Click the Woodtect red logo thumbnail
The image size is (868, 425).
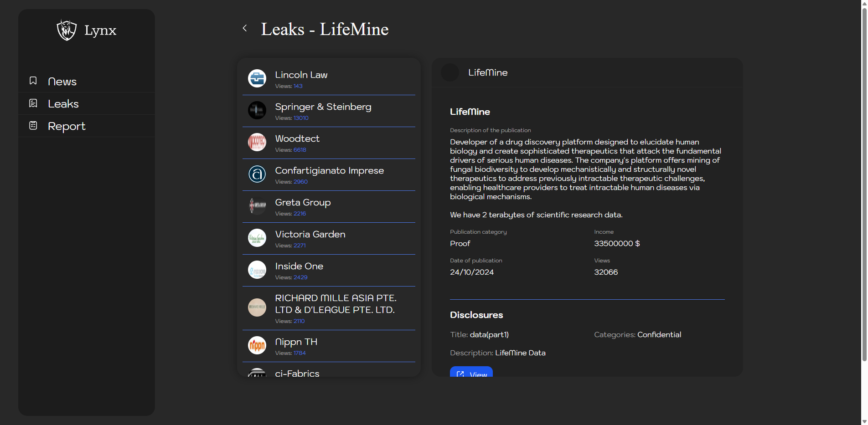click(257, 142)
